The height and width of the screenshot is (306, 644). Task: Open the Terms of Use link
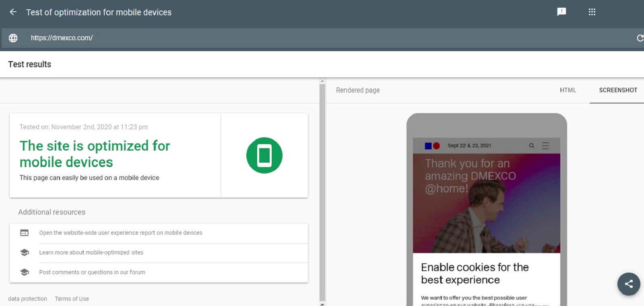[x=72, y=299]
